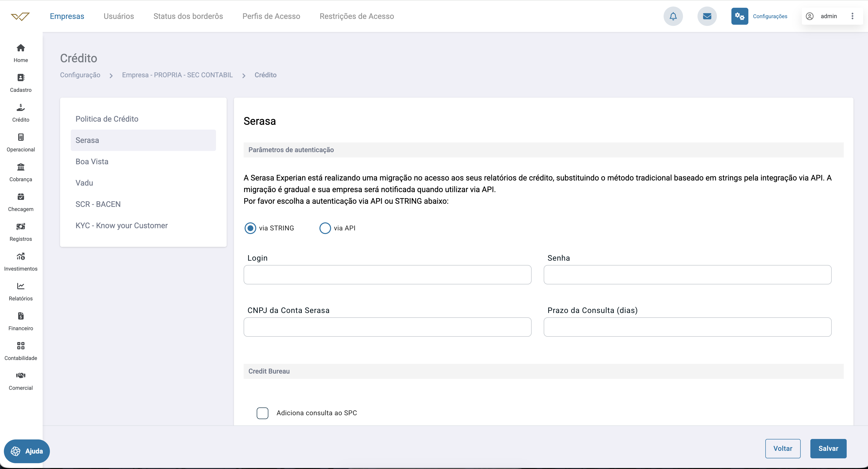This screenshot has width=868, height=469.
Task: Focus the Prazo da Consulta (dias) field
Action: coord(687,327)
